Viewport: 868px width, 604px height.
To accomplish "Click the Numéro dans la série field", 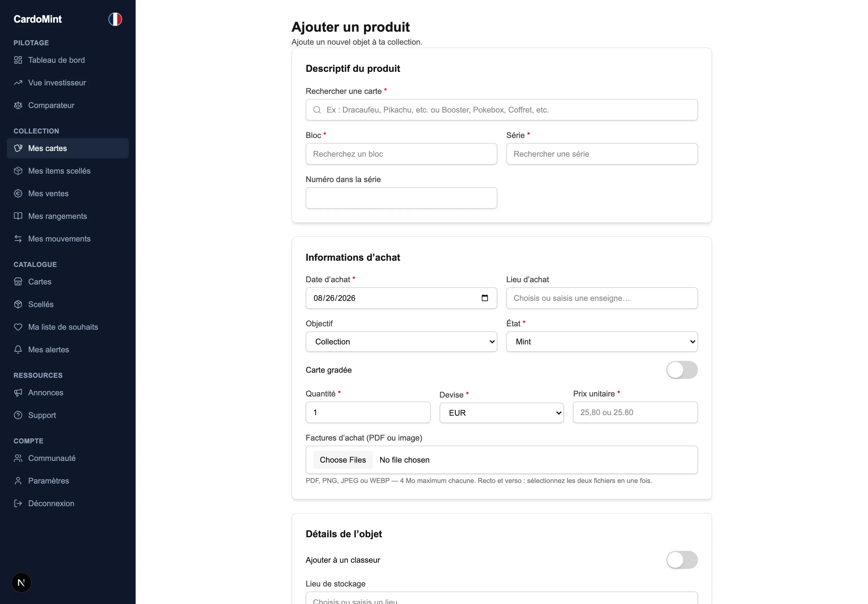I will click(x=401, y=198).
